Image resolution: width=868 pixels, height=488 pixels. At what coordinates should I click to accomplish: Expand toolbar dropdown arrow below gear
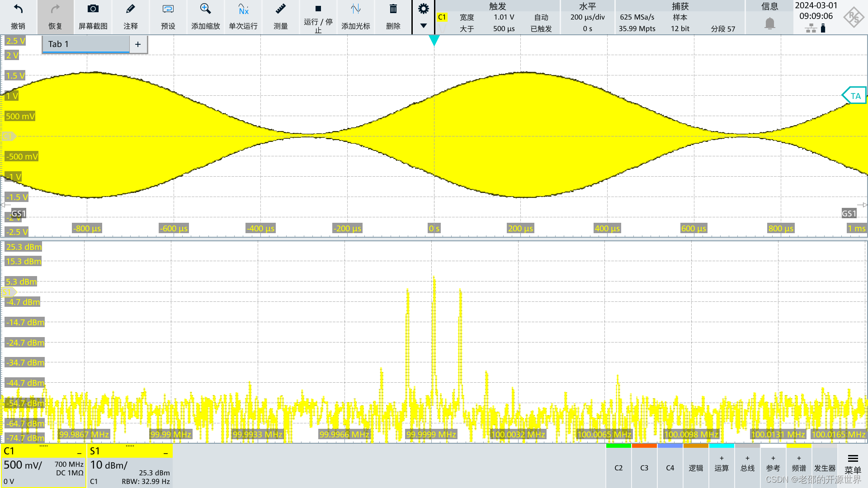tap(423, 26)
